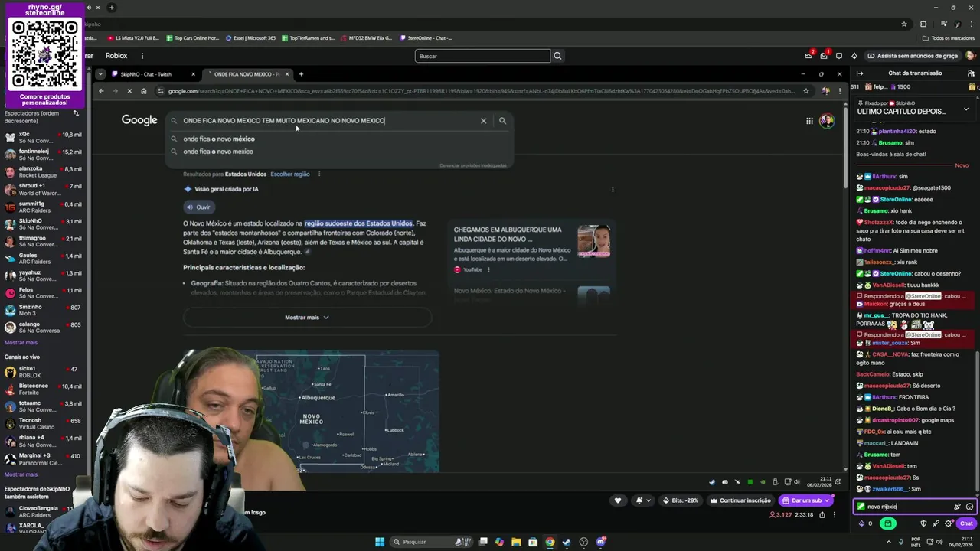Click the heart follow icon under stream

(618, 500)
